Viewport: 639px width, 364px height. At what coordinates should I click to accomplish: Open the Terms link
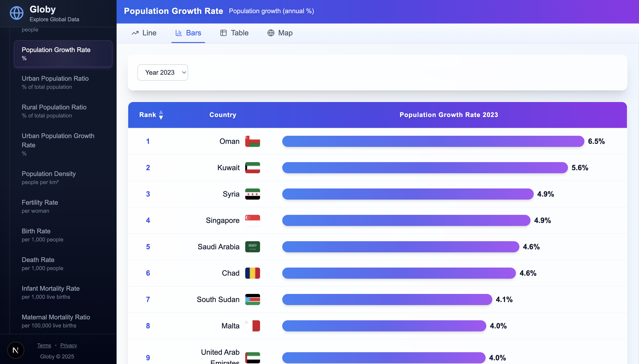44,345
